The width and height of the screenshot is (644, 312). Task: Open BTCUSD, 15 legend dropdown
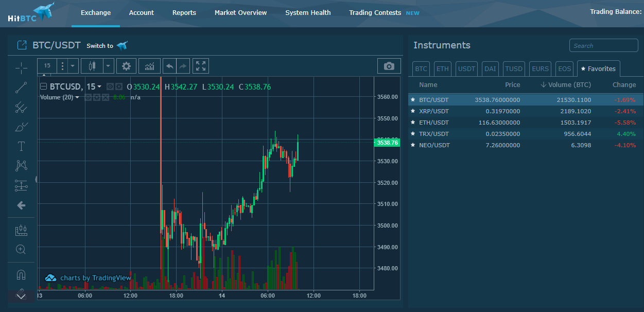click(99, 87)
